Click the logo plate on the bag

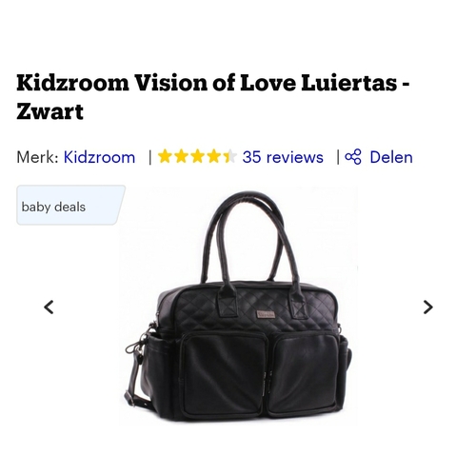pyautogui.click(x=266, y=314)
